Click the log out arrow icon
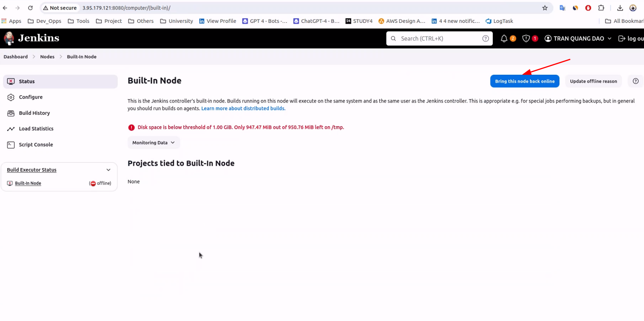This screenshot has width=644, height=321. click(622, 39)
